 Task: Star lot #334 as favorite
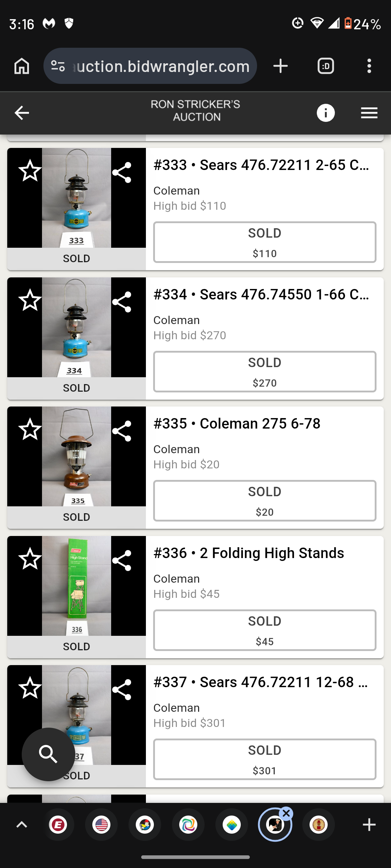(30, 300)
